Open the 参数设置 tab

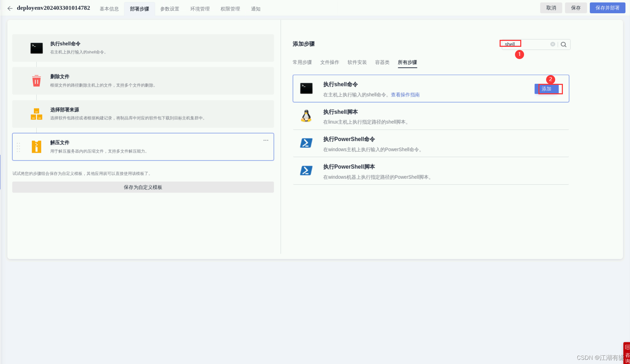click(x=170, y=9)
